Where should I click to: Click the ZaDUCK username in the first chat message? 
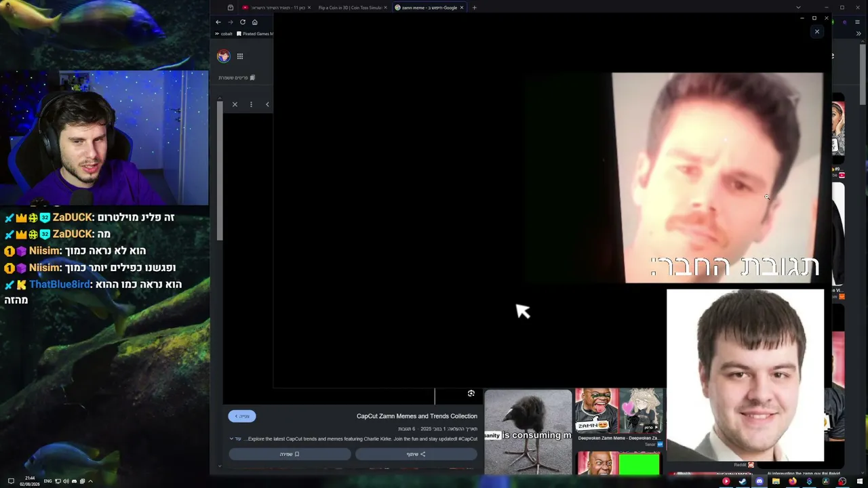(73, 218)
